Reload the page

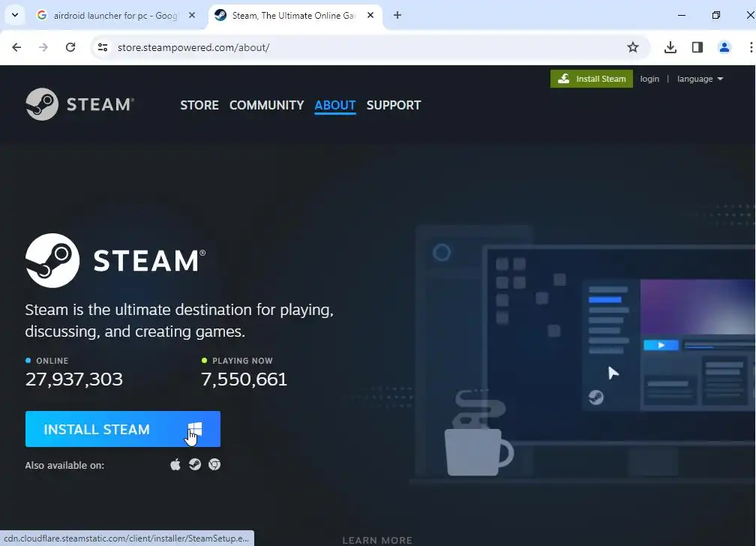[x=70, y=47]
